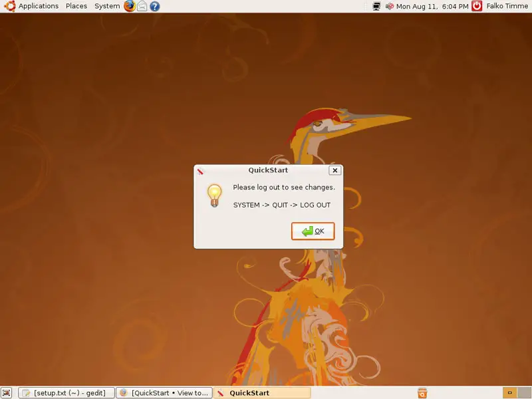This screenshot has width=532, height=399.
Task: Click the QuickStart dialog title bar icon
Action: (x=200, y=171)
